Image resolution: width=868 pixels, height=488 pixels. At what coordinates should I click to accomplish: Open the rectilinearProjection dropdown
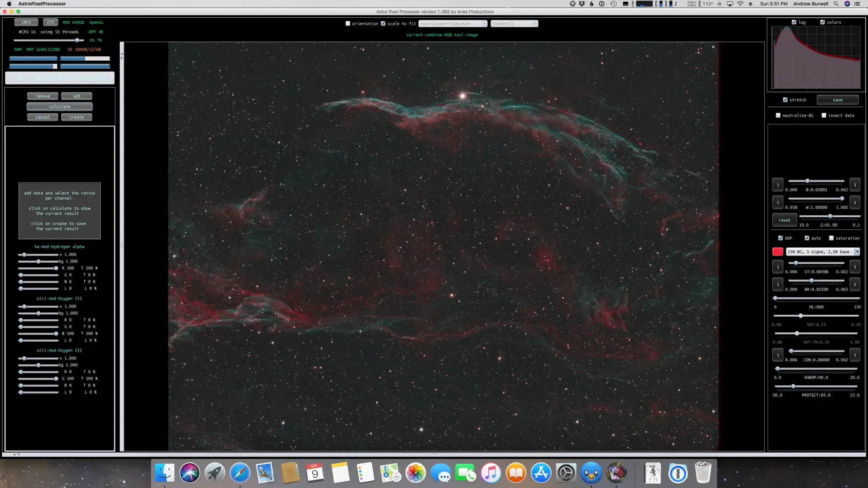[453, 24]
